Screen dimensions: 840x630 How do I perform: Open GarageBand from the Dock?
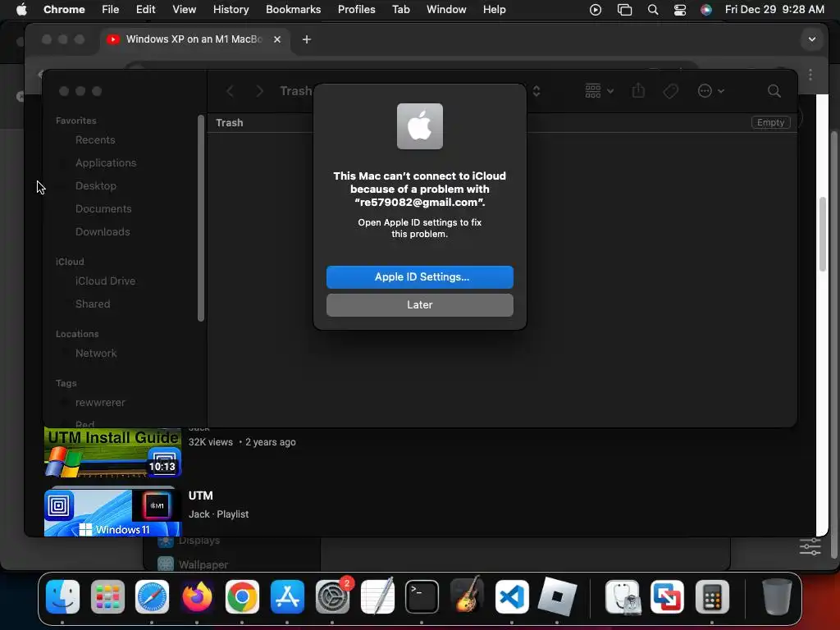[467, 596]
